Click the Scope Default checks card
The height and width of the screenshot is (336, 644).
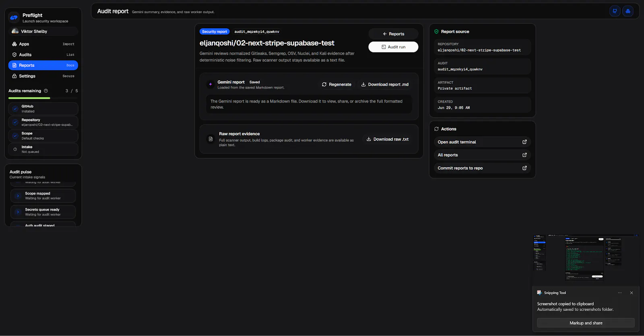[x=43, y=136]
